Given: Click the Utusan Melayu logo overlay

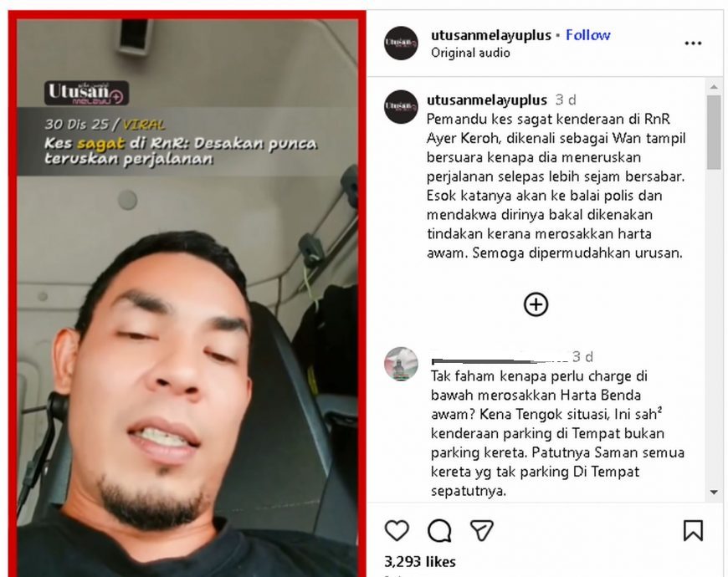Looking at the screenshot, I should tap(86, 93).
